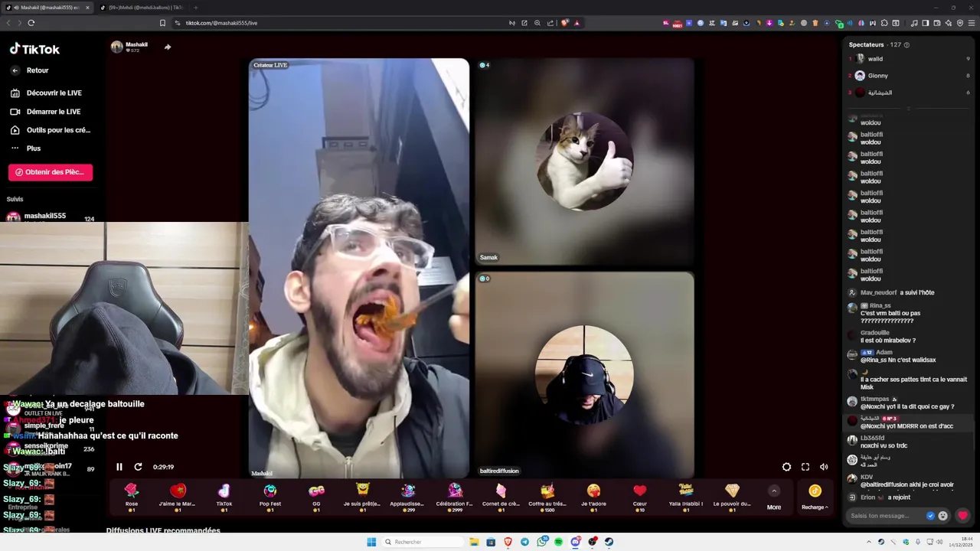Click Obtenir des Pièces button
This screenshot has height=551, width=980.
pyautogui.click(x=51, y=172)
